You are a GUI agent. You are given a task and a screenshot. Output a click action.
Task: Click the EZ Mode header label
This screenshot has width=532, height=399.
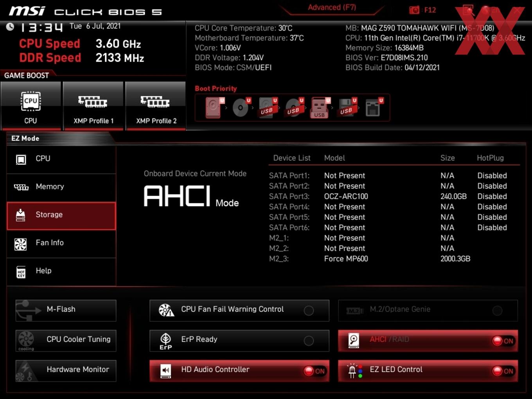tap(25, 138)
